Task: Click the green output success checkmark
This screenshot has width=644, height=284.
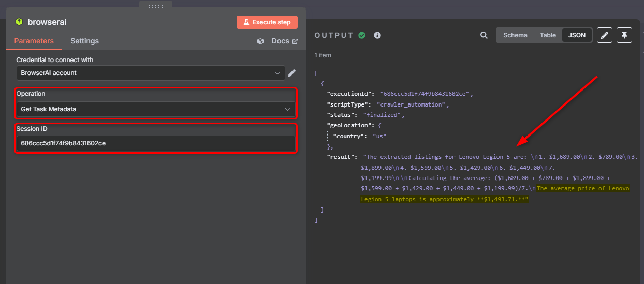Action: click(x=362, y=35)
